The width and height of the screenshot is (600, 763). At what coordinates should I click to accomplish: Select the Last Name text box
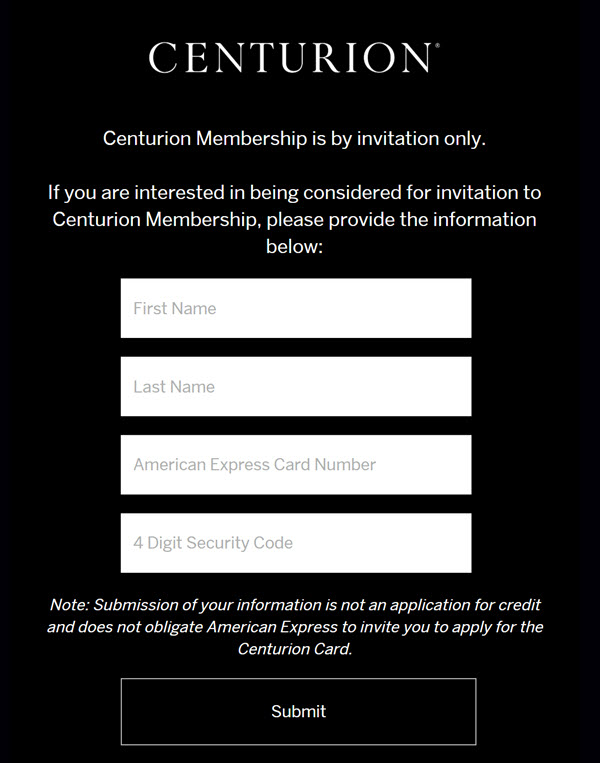[296, 386]
